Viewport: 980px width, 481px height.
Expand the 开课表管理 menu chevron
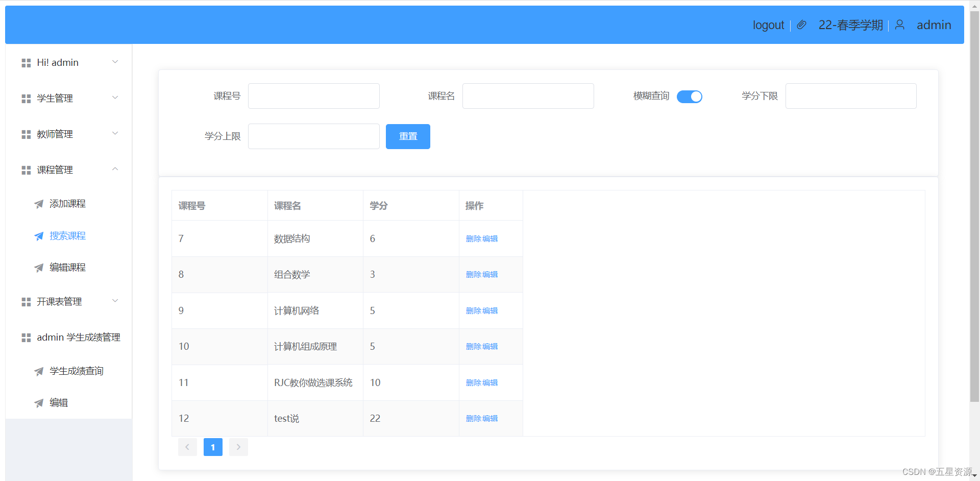pos(115,301)
